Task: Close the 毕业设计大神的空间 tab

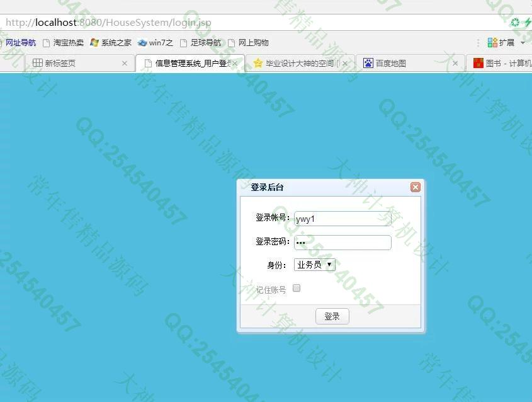Action: [345, 64]
